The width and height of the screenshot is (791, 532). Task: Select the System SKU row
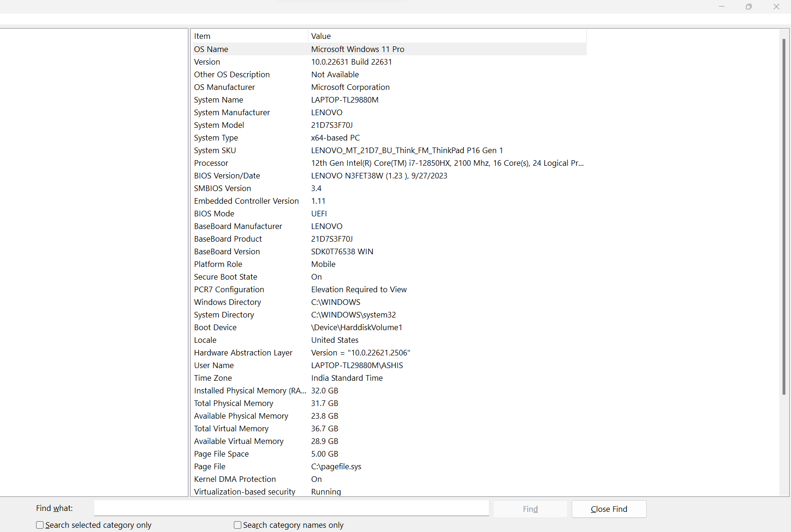pos(389,150)
